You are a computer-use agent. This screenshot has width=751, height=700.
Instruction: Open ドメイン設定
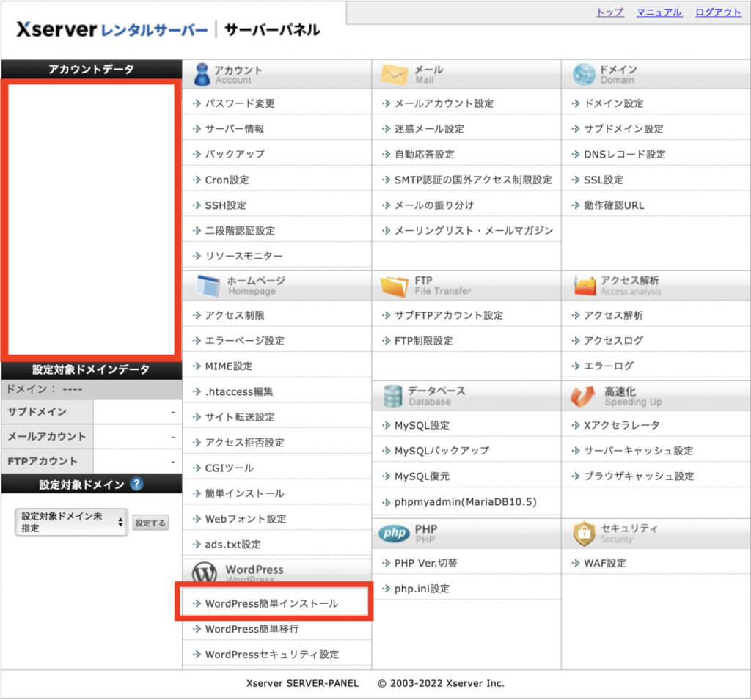pyautogui.click(x=614, y=103)
